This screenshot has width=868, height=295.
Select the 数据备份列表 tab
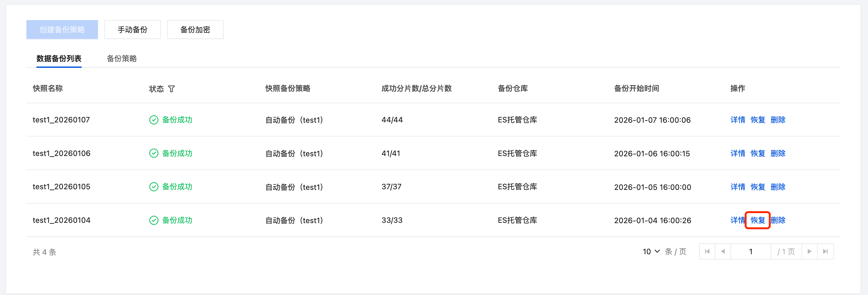point(59,59)
